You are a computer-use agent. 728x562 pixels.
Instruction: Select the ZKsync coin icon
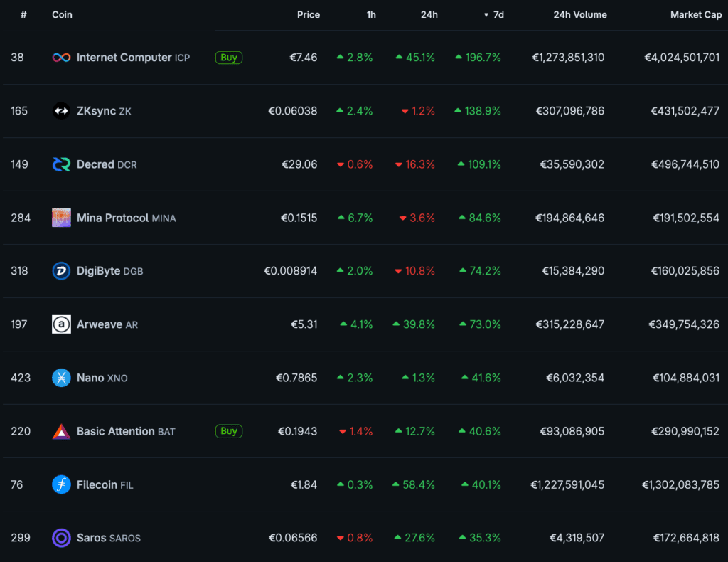(61, 111)
